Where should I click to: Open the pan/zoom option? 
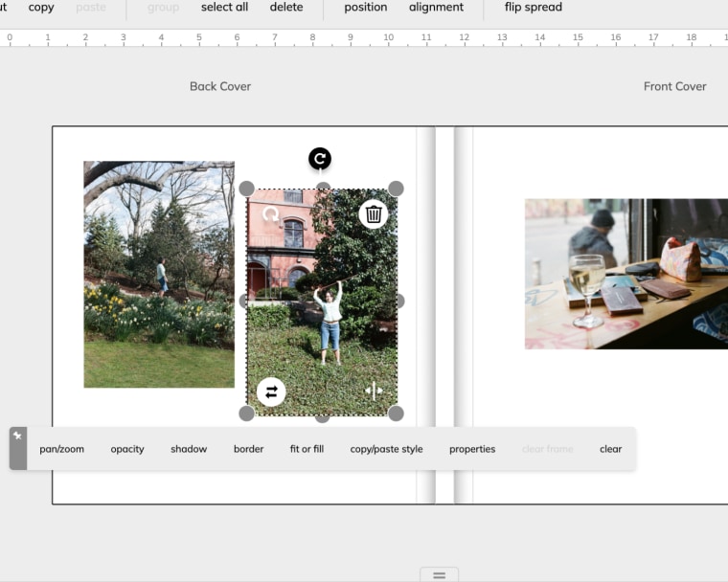tap(61, 449)
